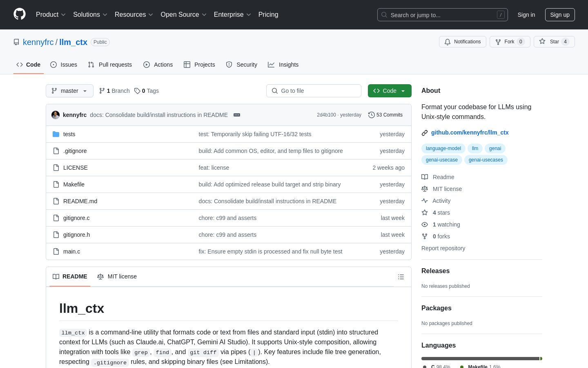Open commit about skipping UTF-16/32 tests
This screenshot has width=588, height=368.
(x=255, y=134)
